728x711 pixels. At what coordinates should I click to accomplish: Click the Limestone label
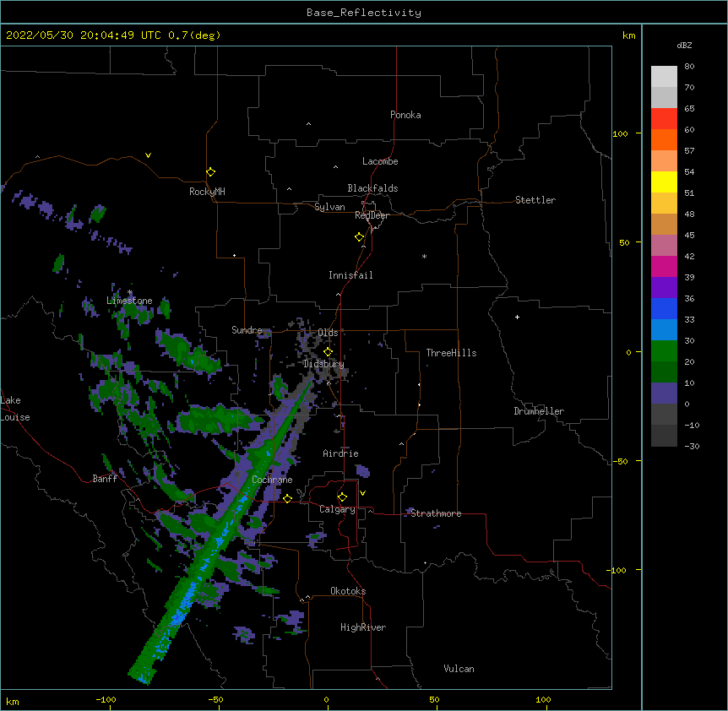click(129, 301)
